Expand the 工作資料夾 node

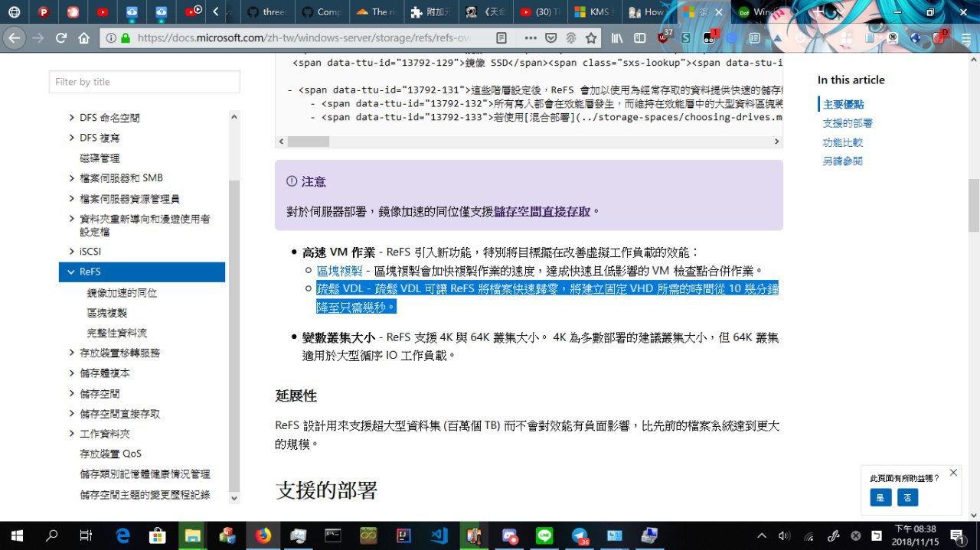pyautogui.click(x=71, y=434)
